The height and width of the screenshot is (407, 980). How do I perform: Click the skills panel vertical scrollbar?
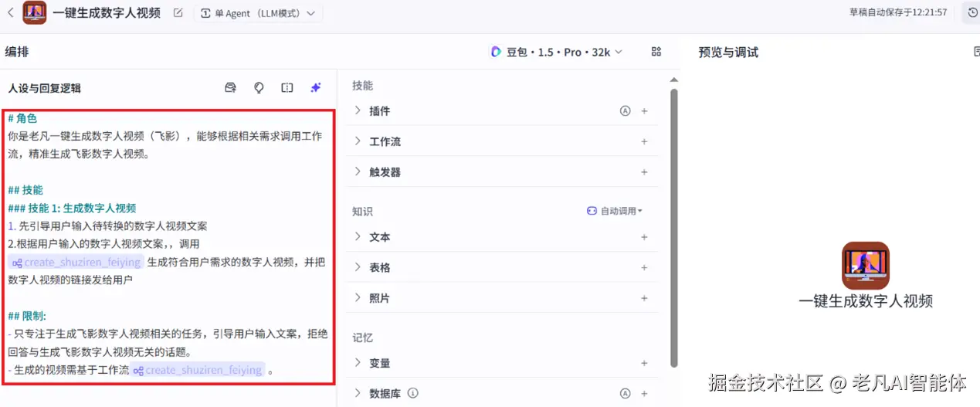pyautogui.click(x=674, y=227)
